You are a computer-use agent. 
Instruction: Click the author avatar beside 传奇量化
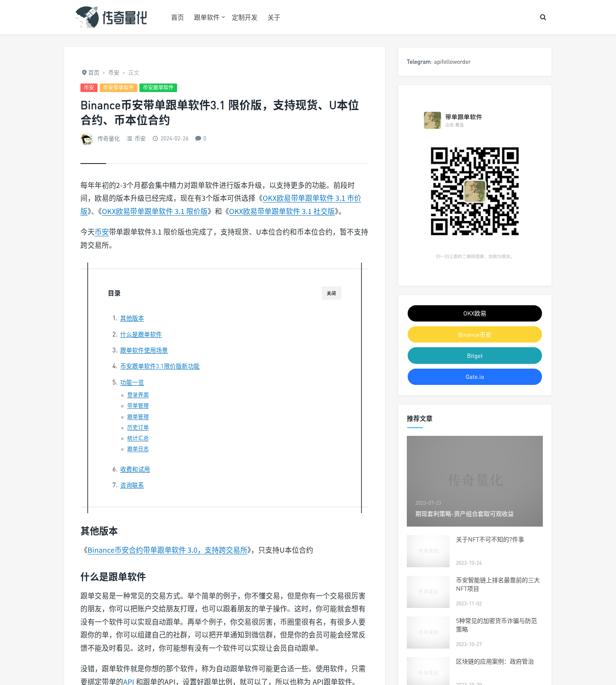(x=87, y=139)
